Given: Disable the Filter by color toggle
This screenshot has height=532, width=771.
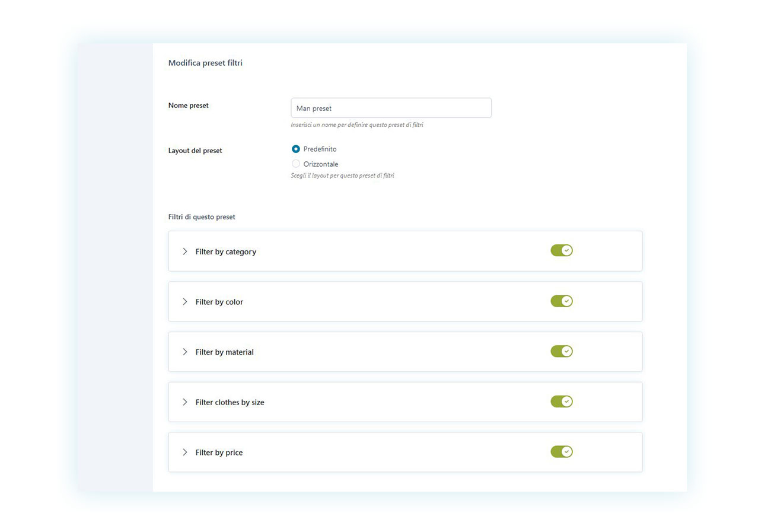Looking at the screenshot, I should point(561,301).
